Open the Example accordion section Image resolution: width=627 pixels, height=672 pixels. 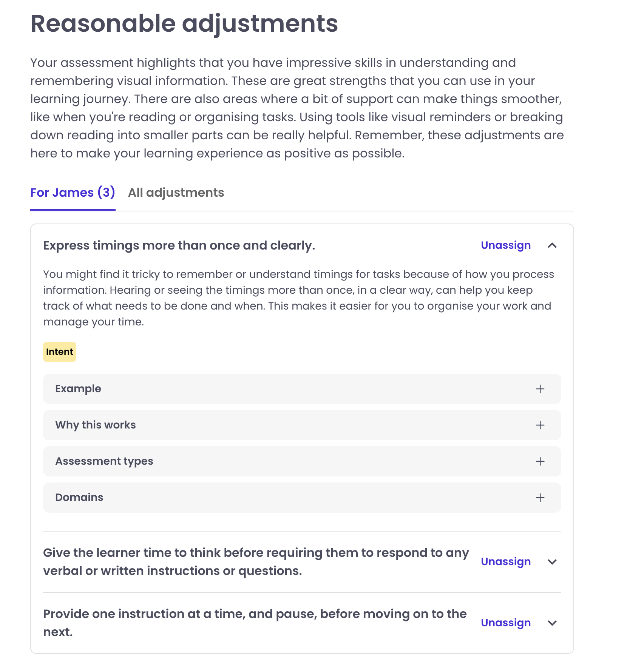[x=78, y=389]
